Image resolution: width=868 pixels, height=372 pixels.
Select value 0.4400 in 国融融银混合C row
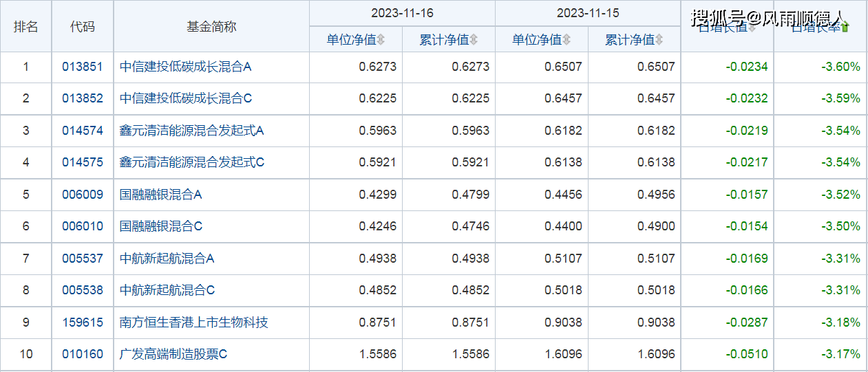click(x=563, y=226)
